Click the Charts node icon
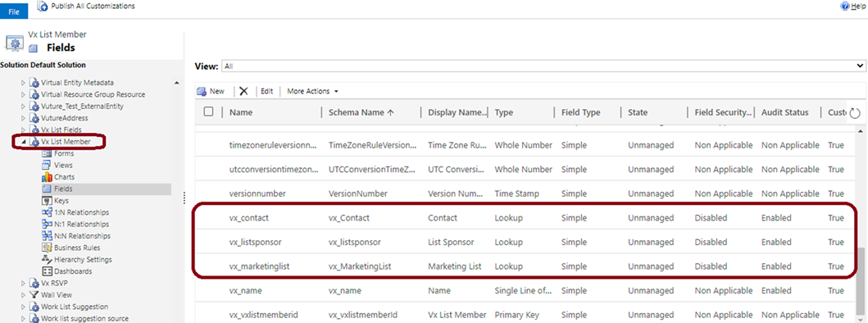Viewport: 868px width, 323px height. point(47,177)
